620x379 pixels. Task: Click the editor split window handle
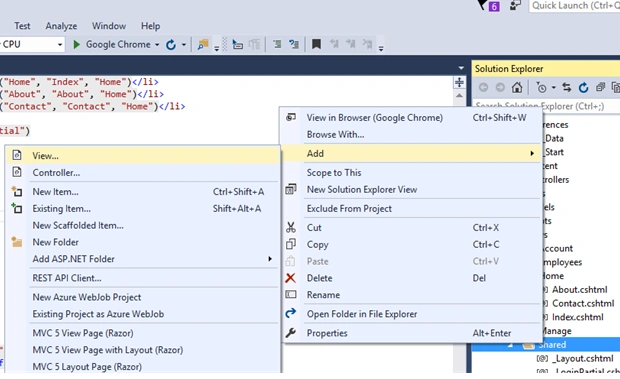(459, 82)
